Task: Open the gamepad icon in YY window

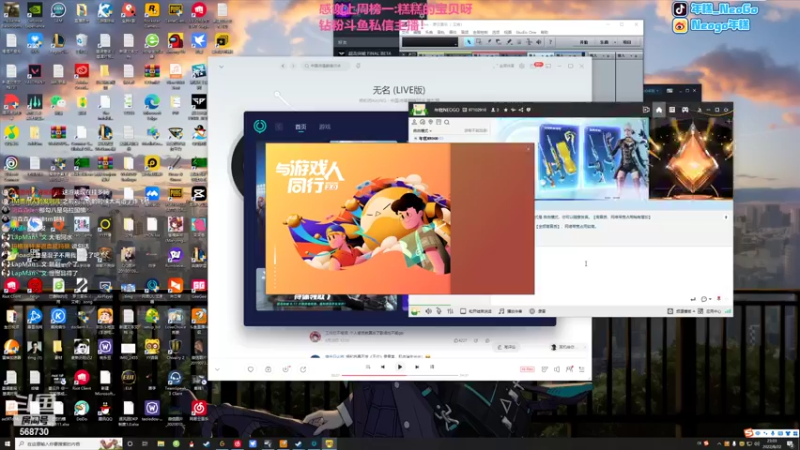Action: [685, 110]
